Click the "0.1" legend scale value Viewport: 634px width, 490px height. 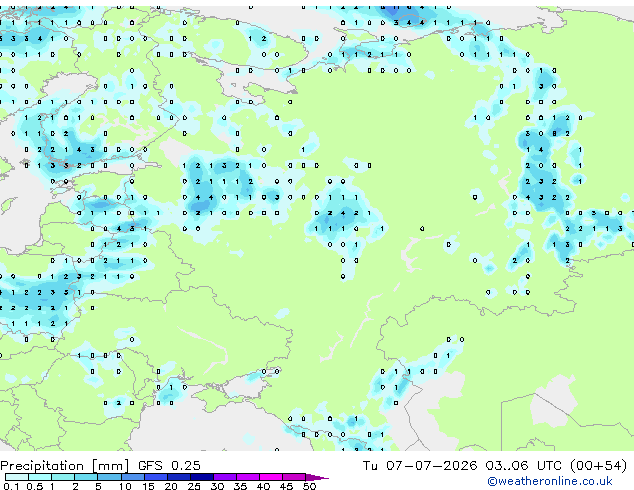coord(11,486)
